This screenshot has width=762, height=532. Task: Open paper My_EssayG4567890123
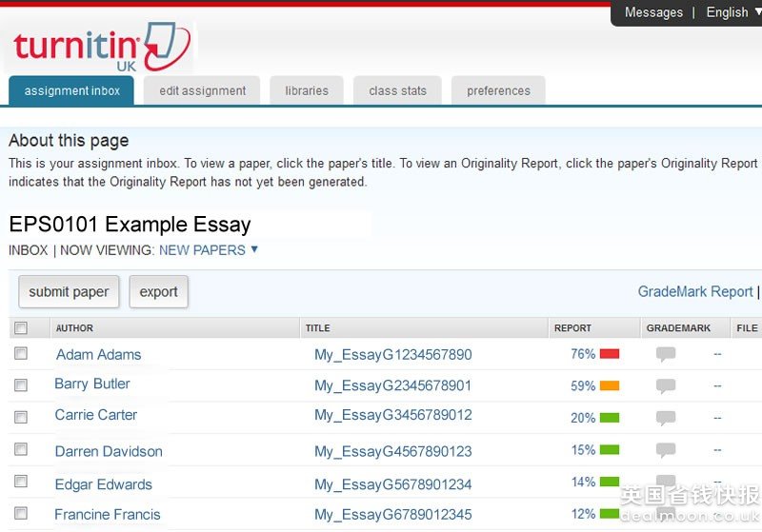[393, 451]
